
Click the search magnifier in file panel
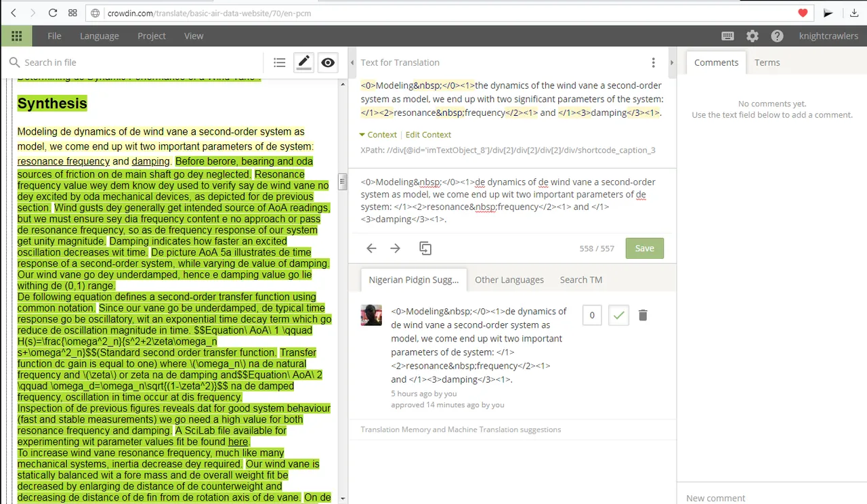14,62
